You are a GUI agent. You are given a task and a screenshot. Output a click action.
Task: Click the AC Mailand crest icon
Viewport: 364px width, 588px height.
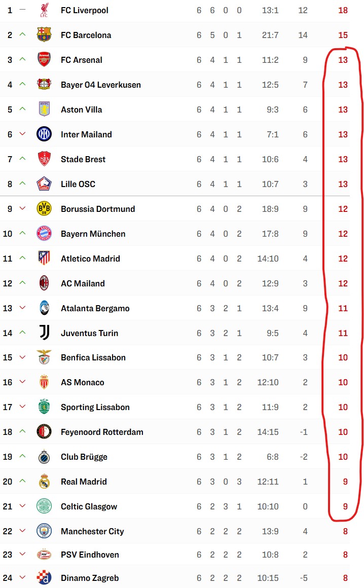pos(44,283)
